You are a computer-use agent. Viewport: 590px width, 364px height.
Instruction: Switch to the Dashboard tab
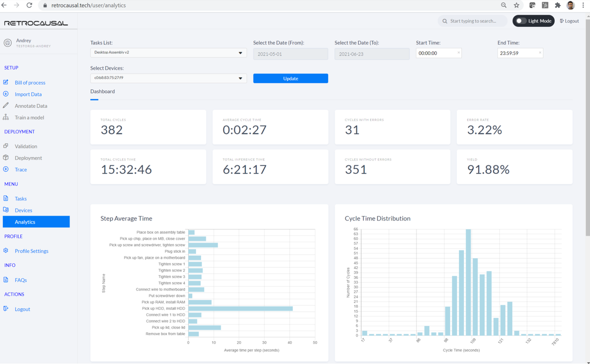(x=102, y=91)
